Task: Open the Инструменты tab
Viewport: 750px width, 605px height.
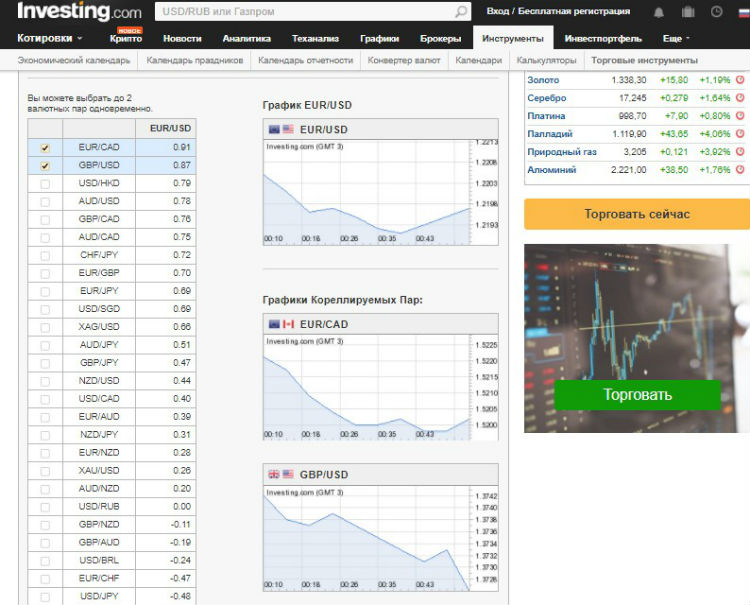Action: (x=512, y=39)
